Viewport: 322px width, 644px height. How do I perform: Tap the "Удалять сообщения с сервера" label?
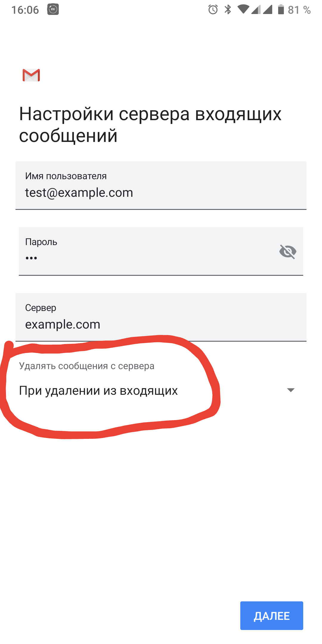tap(87, 366)
